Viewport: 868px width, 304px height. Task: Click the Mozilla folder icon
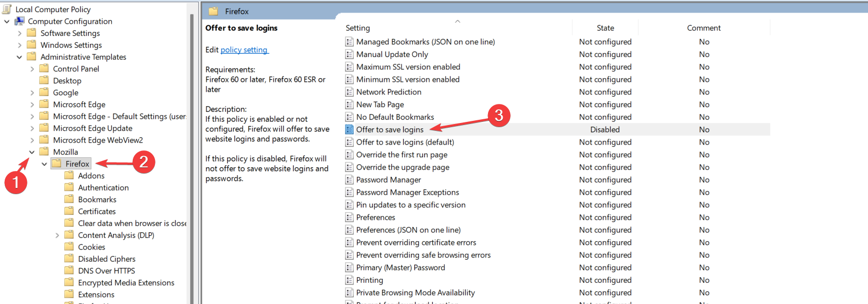44,151
